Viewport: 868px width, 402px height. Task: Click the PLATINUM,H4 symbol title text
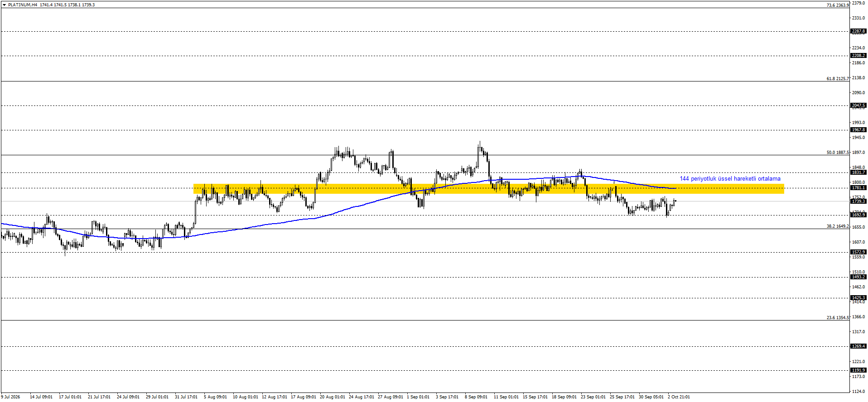(23, 5)
